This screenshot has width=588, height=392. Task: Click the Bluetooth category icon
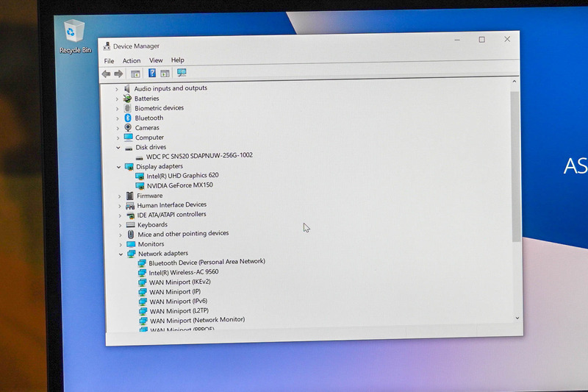pos(127,118)
